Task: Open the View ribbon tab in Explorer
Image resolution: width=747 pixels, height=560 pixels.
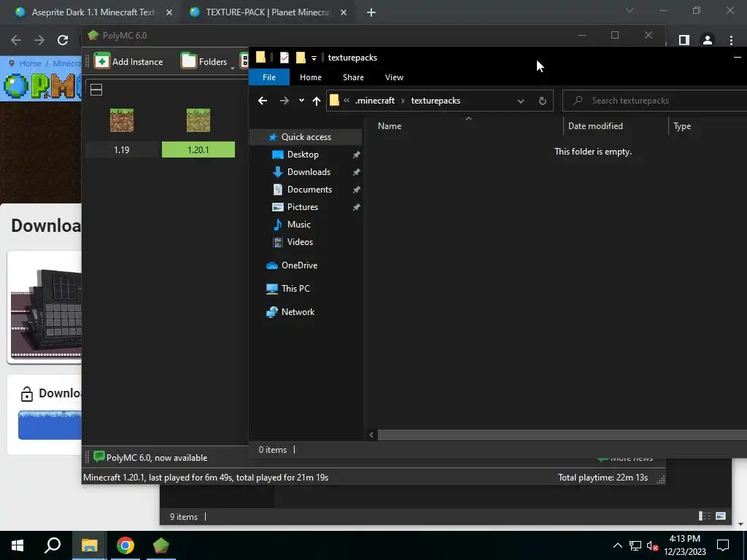Action: pyautogui.click(x=394, y=77)
